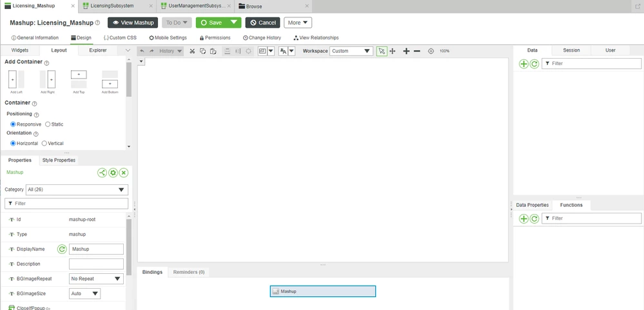Refresh the Functions panel
This screenshot has width=644, height=310.
tap(534, 218)
